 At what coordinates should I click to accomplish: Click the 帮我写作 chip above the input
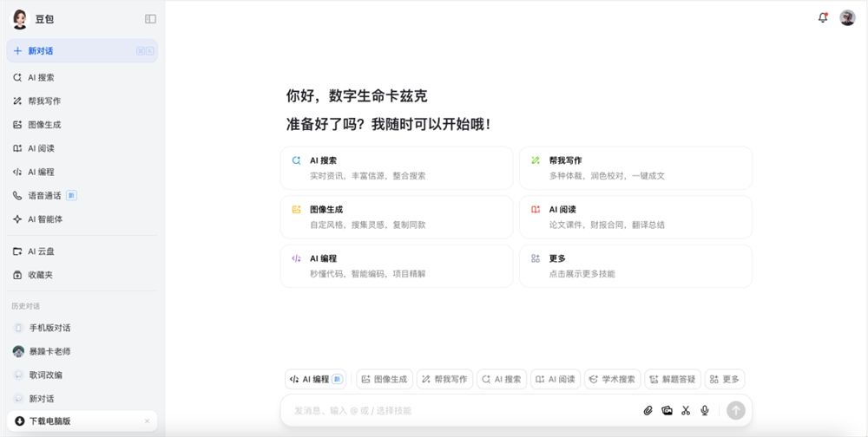click(x=445, y=380)
